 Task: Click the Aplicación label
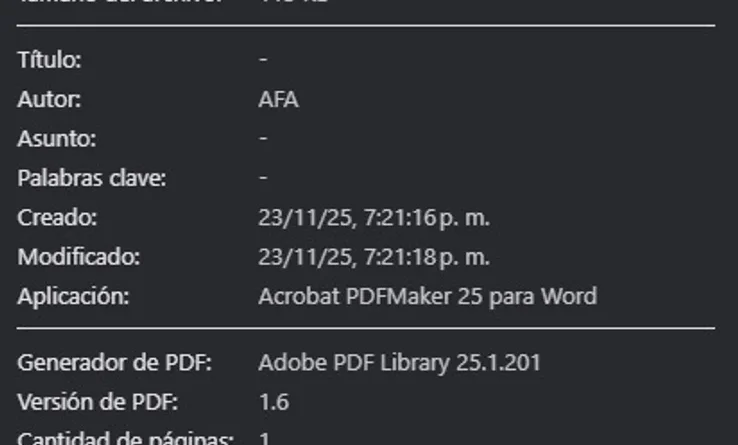coord(73,296)
